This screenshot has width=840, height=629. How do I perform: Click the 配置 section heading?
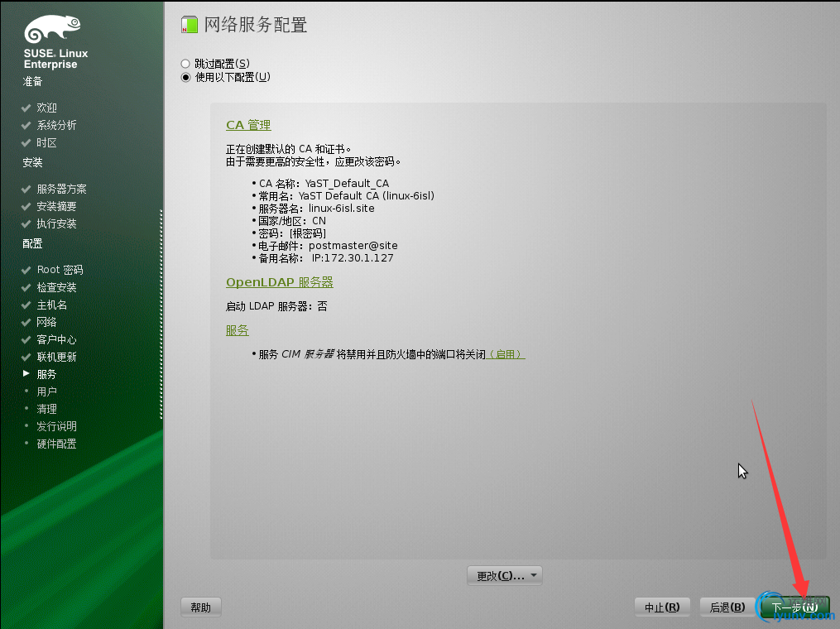tap(32, 243)
